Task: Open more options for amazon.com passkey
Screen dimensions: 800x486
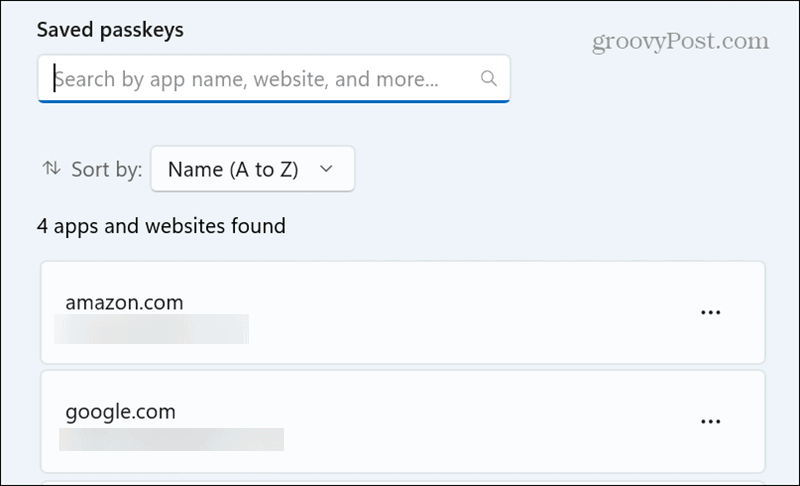Action: point(710,312)
